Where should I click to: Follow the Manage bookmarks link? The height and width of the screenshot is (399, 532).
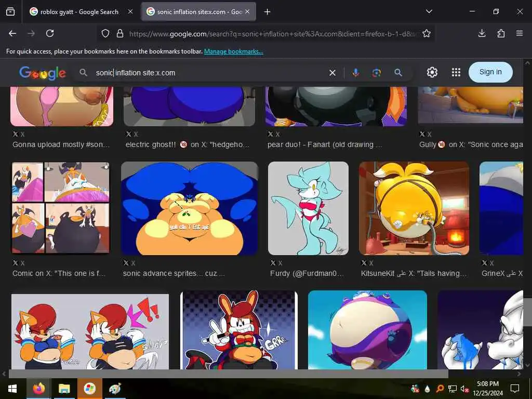(x=233, y=51)
